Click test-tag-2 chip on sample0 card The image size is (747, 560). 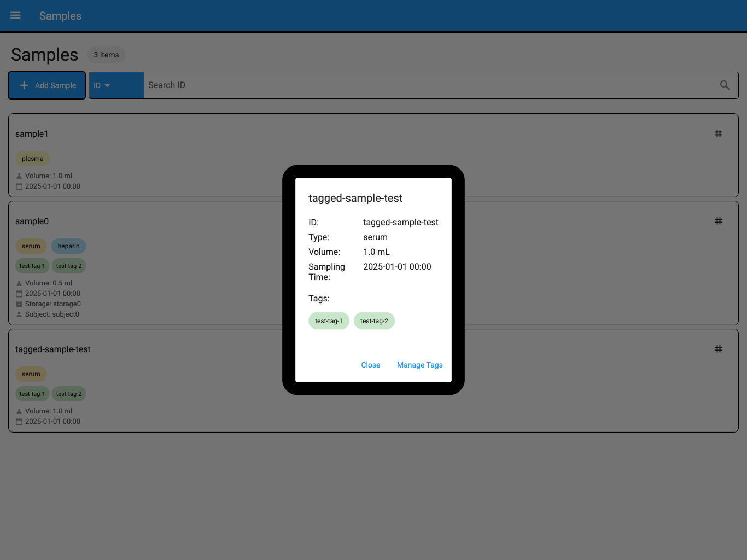click(69, 266)
